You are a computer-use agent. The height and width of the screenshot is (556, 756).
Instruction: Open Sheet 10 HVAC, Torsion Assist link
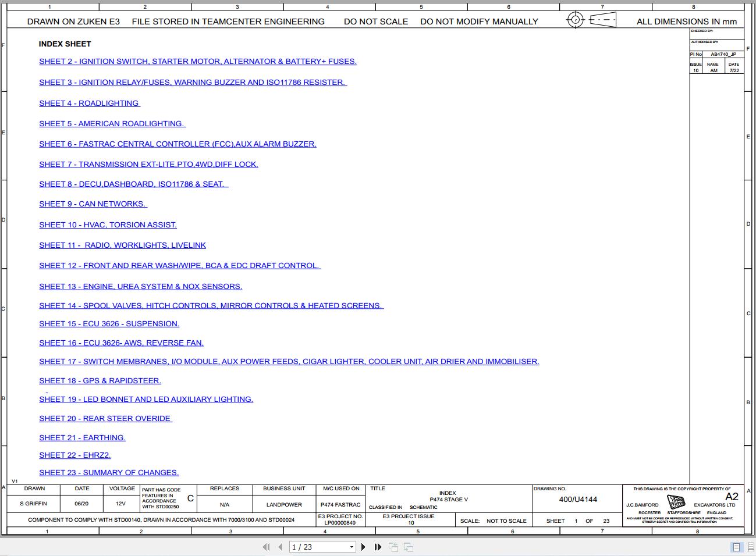click(x=108, y=225)
